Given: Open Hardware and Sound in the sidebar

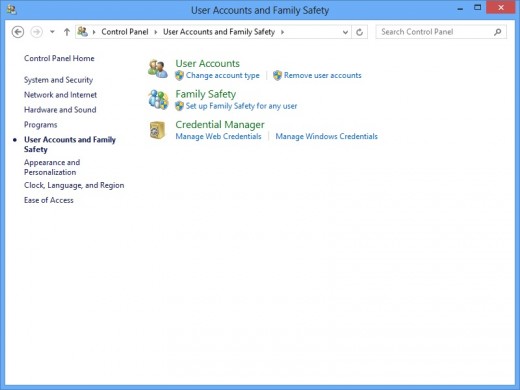Looking at the screenshot, I should pos(60,110).
